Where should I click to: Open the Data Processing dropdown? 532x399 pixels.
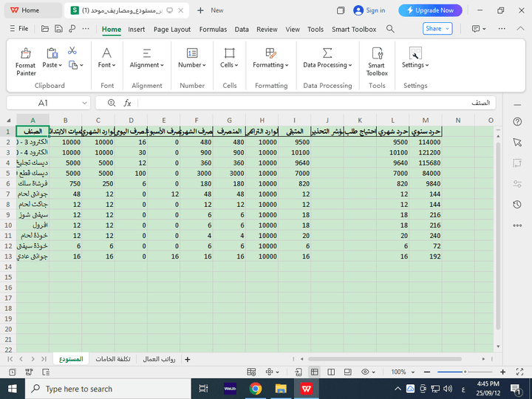coord(327,65)
